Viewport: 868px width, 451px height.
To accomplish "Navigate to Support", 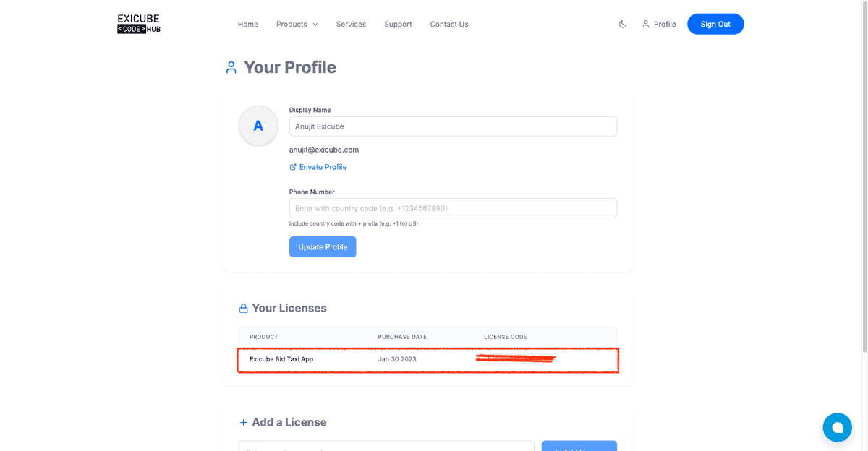I will (x=398, y=24).
